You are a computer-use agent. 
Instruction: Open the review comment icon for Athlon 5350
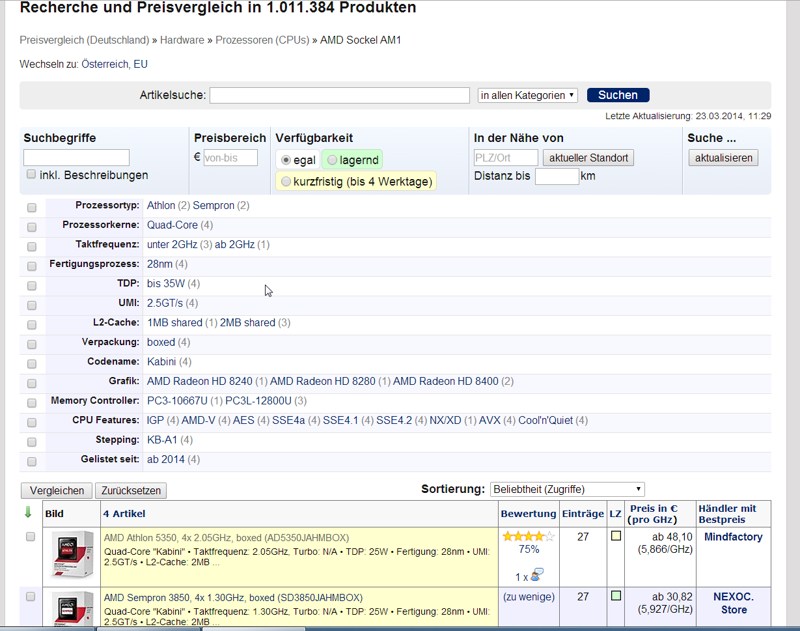[x=537, y=575]
